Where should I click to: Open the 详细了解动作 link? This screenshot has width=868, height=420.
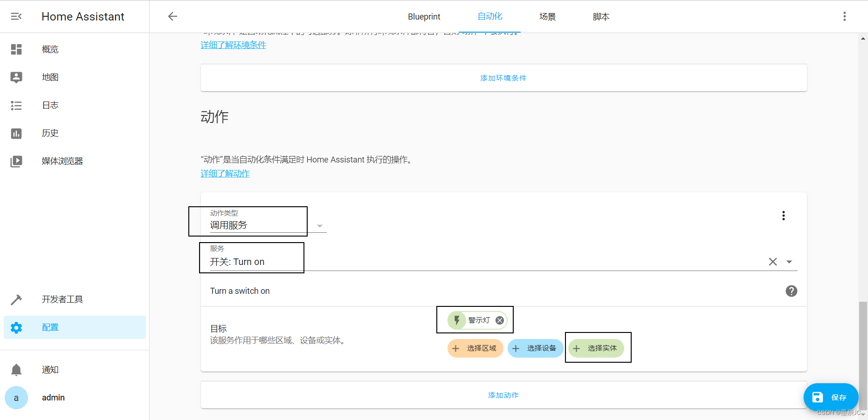(x=225, y=174)
